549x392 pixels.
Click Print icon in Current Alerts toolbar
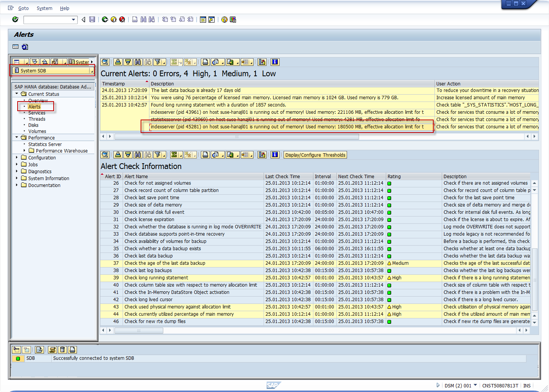coord(205,62)
